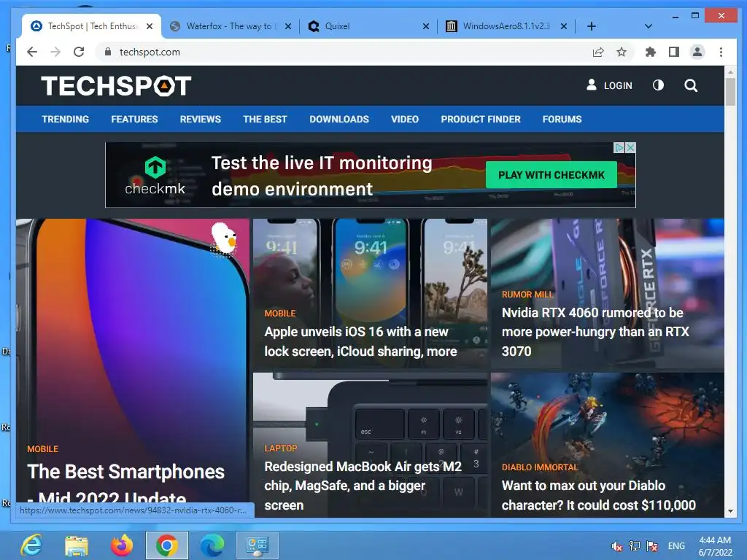The height and width of the screenshot is (560, 747).
Task: Click LOGIN on TechSpot header
Action: [609, 85]
